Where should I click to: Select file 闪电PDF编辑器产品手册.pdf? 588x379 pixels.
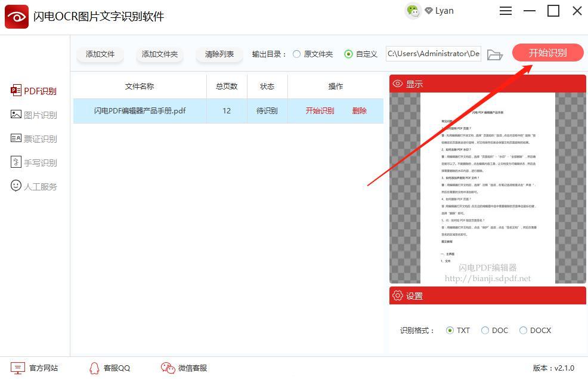pyautogui.click(x=140, y=110)
